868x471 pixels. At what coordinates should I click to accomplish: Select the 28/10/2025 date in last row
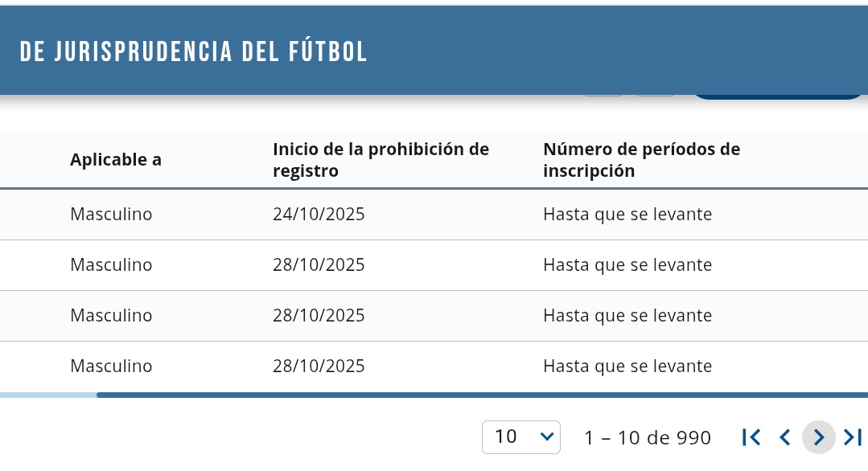pyautogui.click(x=319, y=367)
